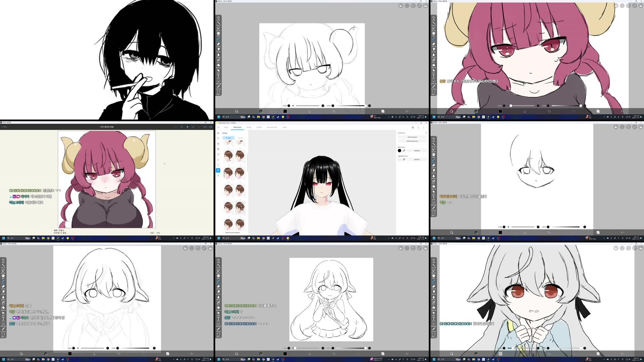The image size is (644, 362).
Task: Click the Search more items link
Action: point(232,233)
